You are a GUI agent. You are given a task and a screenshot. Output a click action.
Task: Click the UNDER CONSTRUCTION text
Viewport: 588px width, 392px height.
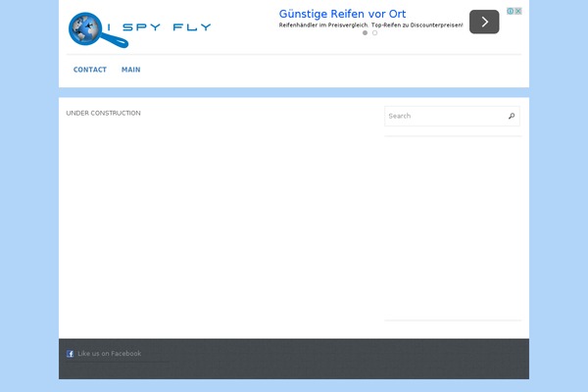coord(104,113)
